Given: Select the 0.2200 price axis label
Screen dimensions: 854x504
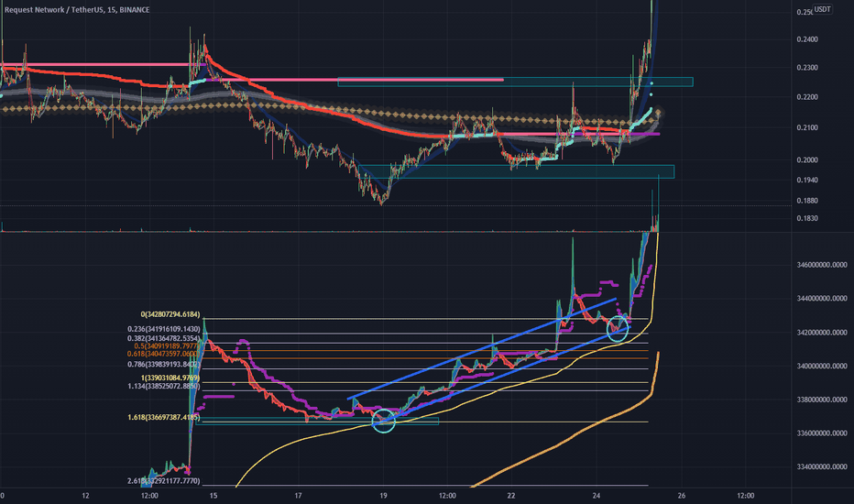Looking at the screenshot, I should tap(807, 97).
